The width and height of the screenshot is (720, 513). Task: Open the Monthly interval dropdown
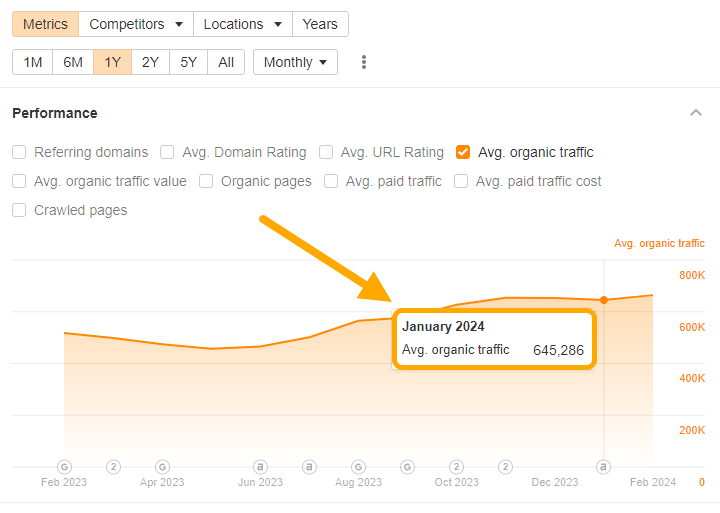pyautogui.click(x=295, y=62)
